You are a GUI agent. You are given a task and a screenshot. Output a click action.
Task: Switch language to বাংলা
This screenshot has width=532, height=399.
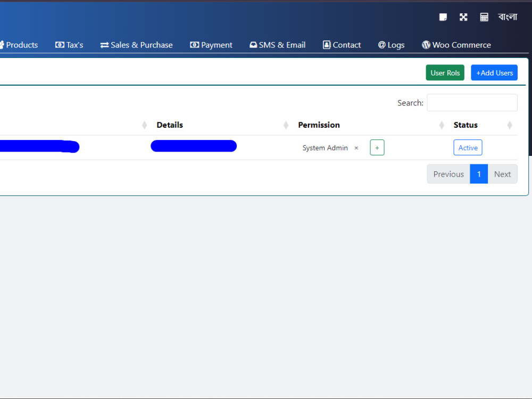(507, 17)
